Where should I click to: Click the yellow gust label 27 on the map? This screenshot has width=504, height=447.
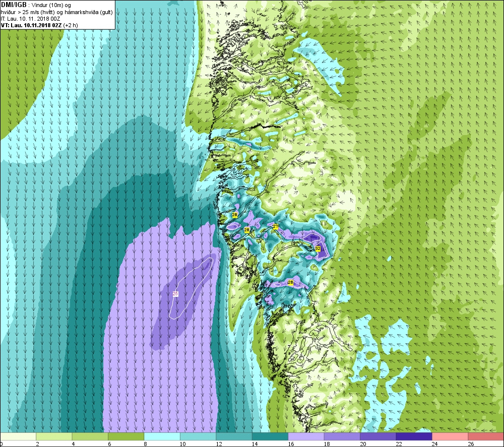[276, 227]
